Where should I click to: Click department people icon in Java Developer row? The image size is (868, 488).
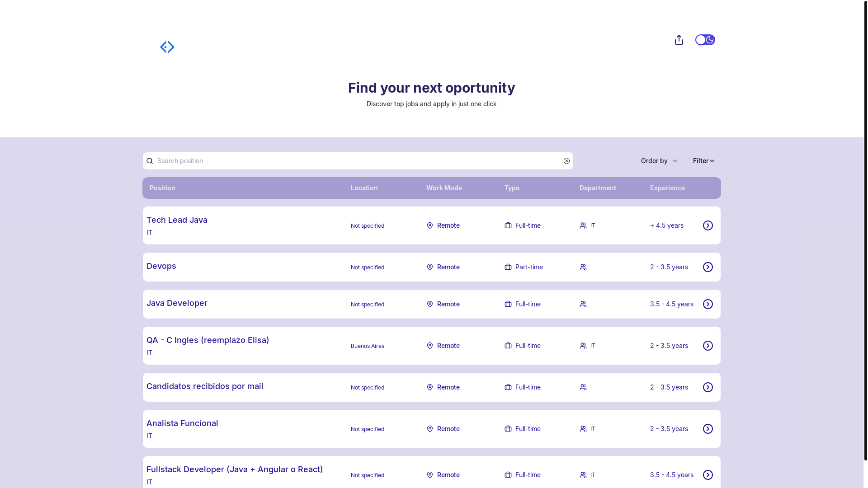tap(583, 304)
